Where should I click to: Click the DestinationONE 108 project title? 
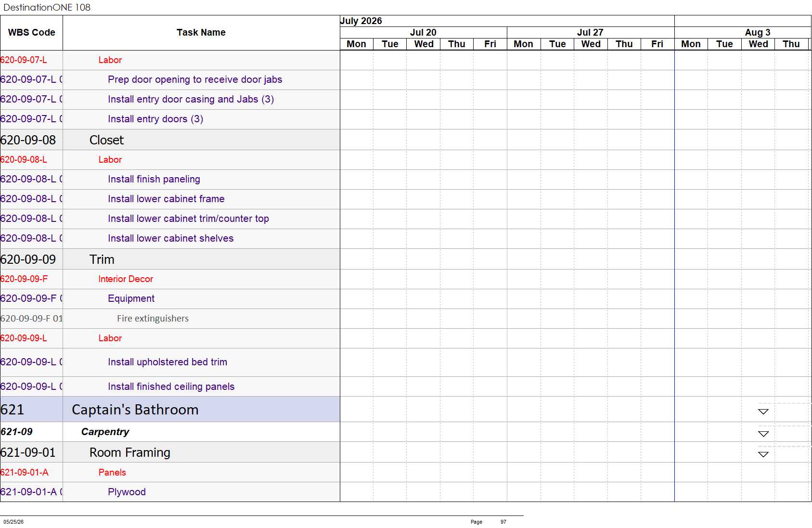[47, 7]
